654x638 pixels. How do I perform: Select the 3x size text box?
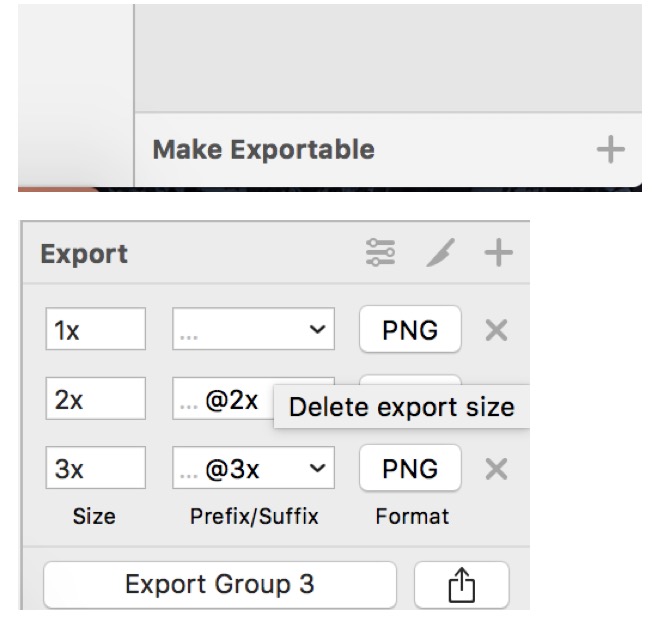click(x=95, y=468)
